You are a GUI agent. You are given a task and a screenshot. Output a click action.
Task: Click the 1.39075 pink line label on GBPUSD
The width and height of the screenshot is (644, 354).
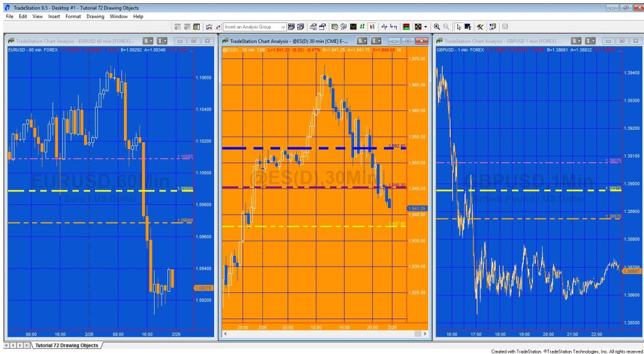[x=613, y=160]
